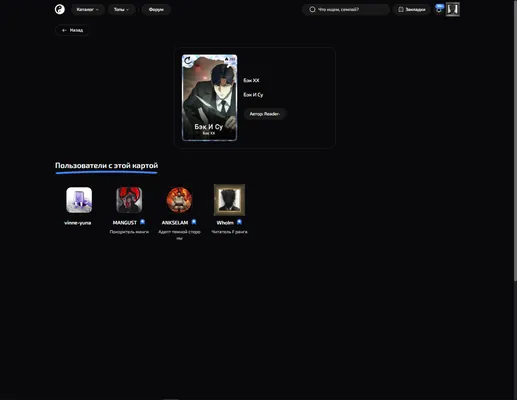Open MANGUST's user avatar
517x400 pixels.
(129, 200)
